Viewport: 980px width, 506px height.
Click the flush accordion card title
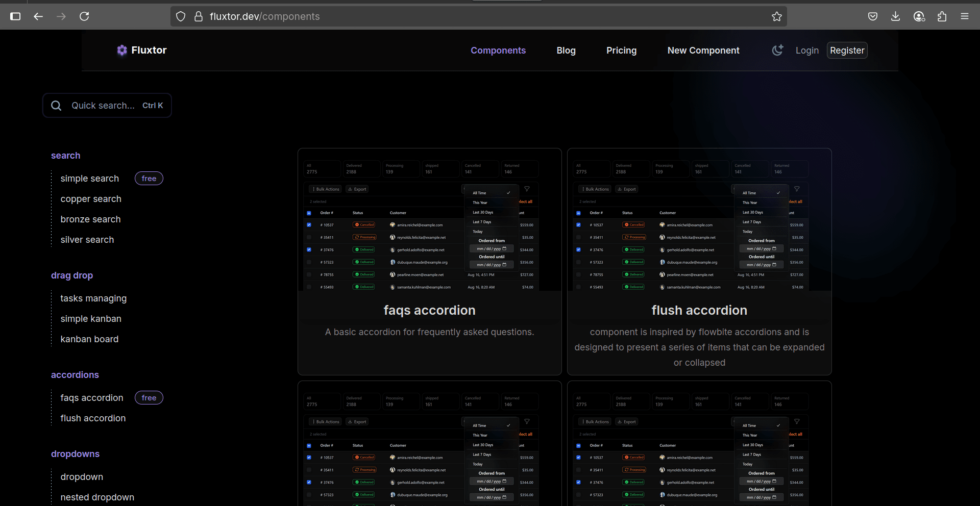699,310
